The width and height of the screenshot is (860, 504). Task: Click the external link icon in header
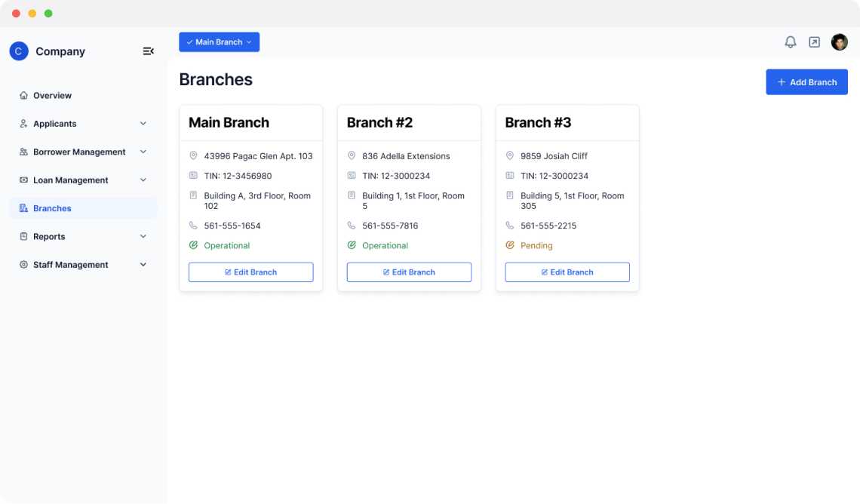point(814,42)
